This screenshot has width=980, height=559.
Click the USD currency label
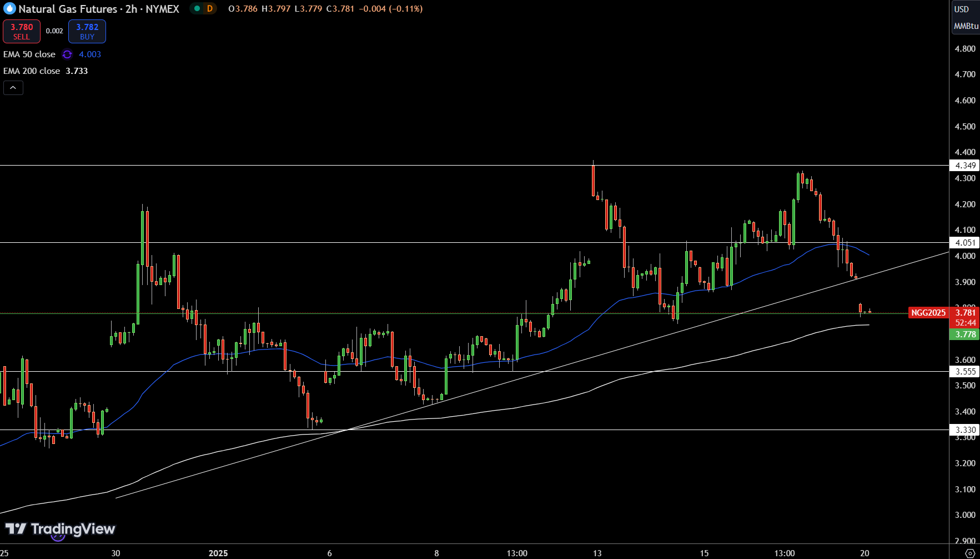[962, 9]
